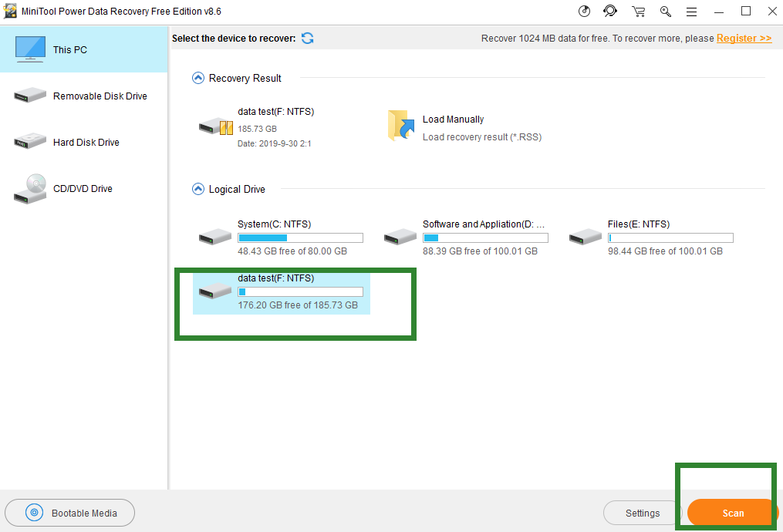The image size is (783, 532).
Task: Click 'System(C: NTFS)' drive label
Action: pos(274,224)
